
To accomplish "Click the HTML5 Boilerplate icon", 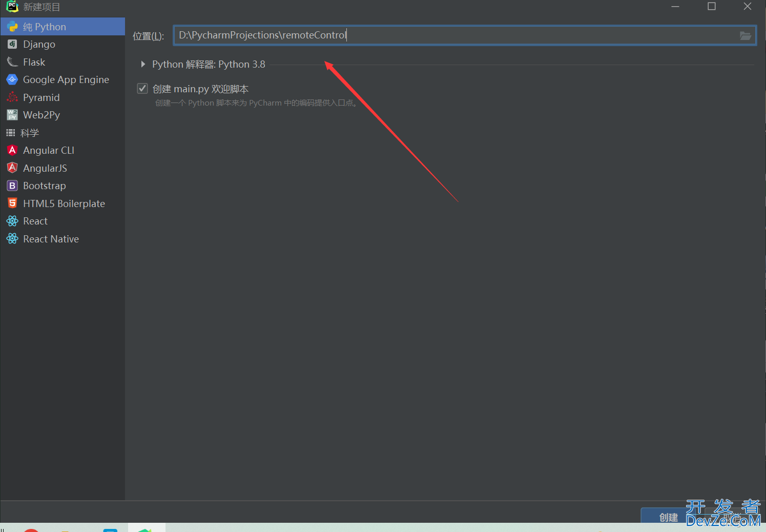I will click(x=12, y=203).
